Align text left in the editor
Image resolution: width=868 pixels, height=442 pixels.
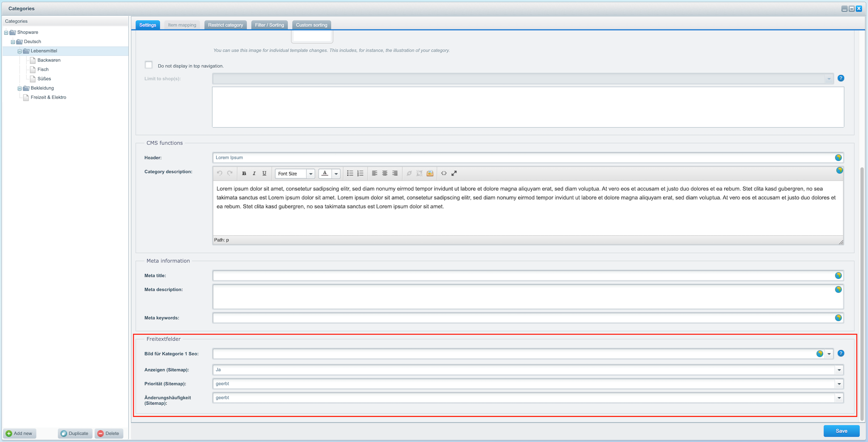[375, 173]
